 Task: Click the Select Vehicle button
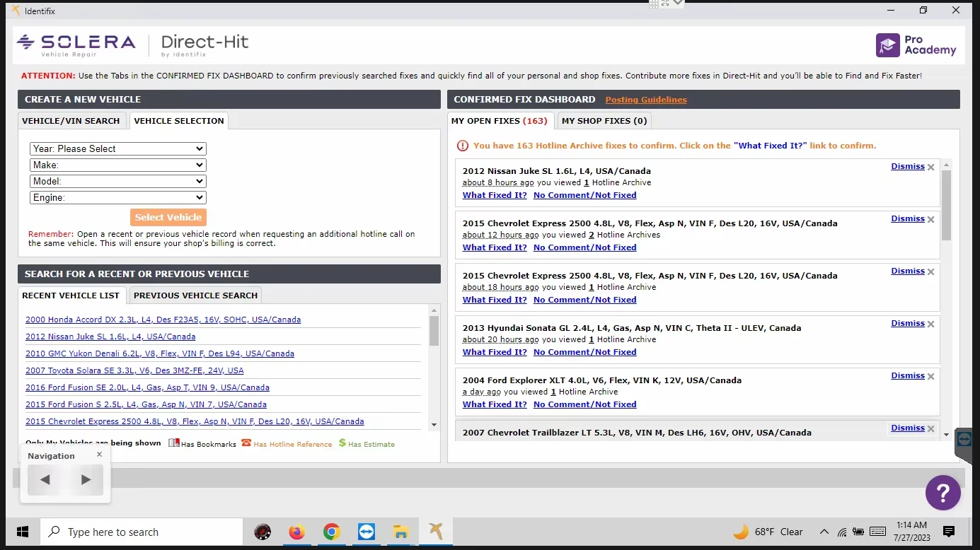tap(168, 217)
